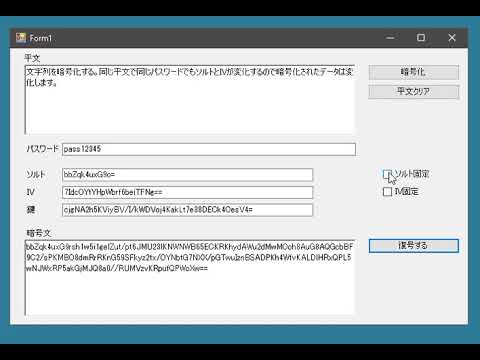The height and width of the screenshot is (360, 480).
Task: Focus the 暗号文 ciphertext text area
Action: 190,277
